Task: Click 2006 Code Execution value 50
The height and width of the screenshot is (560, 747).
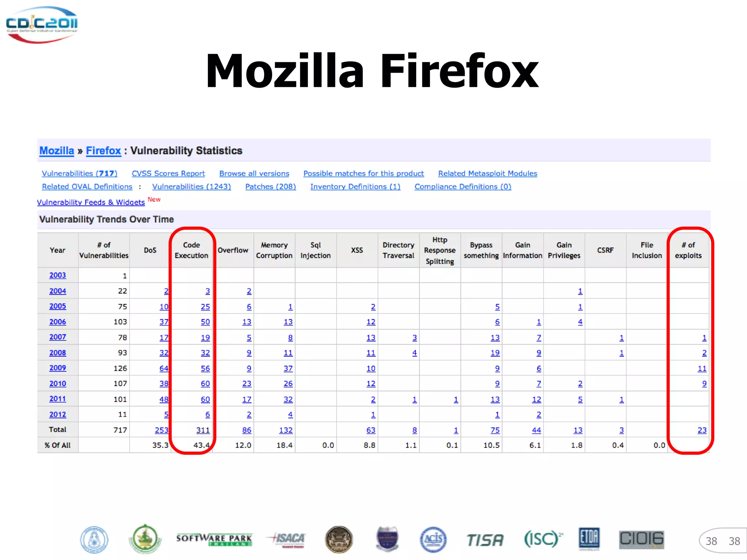Action: tap(205, 322)
